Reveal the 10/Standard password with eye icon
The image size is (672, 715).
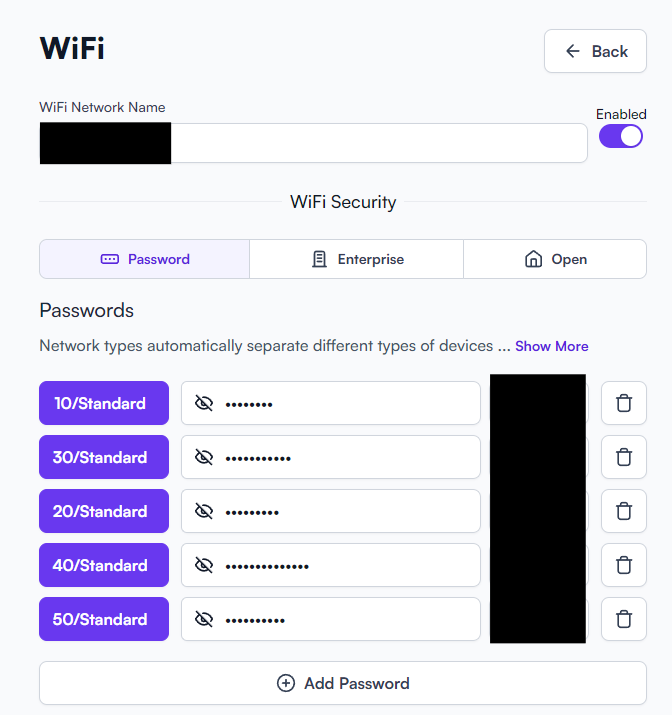point(204,403)
